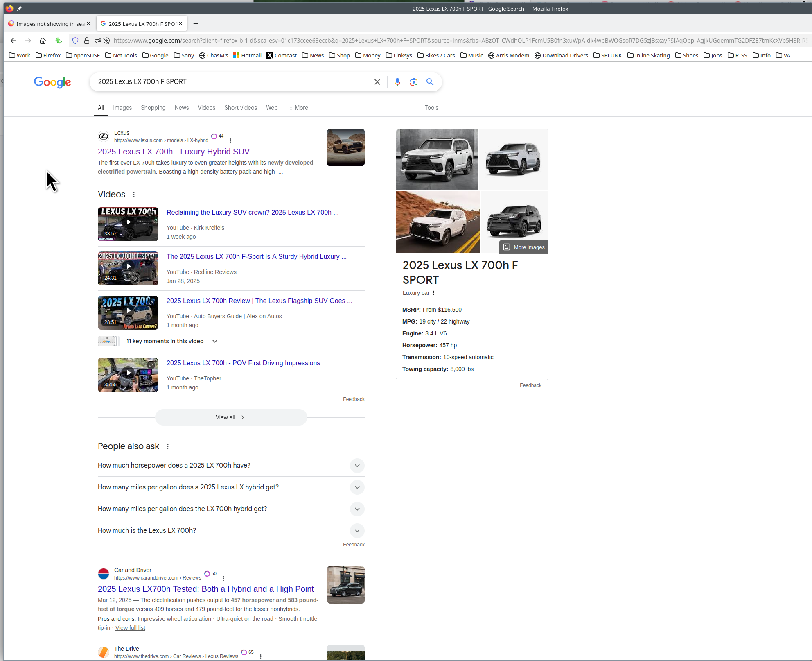Click the browser Forward arrow
The image size is (812, 661).
28,41
